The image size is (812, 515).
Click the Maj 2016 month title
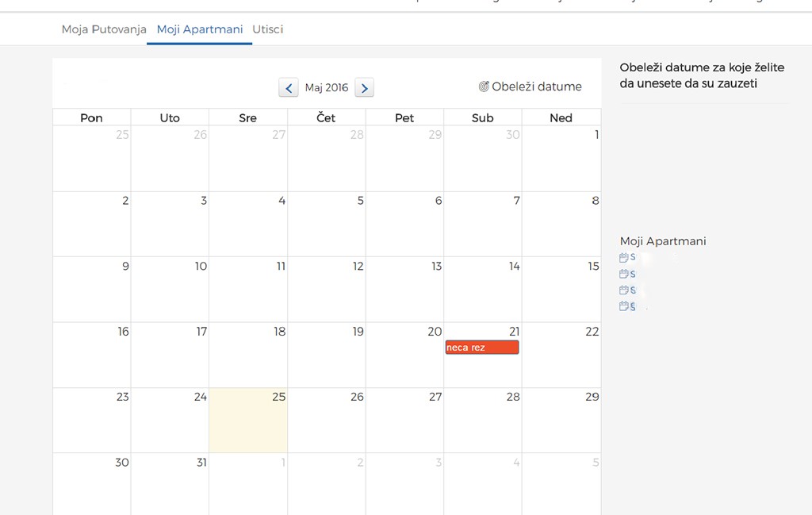pyautogui.click(x=326, y=88)
